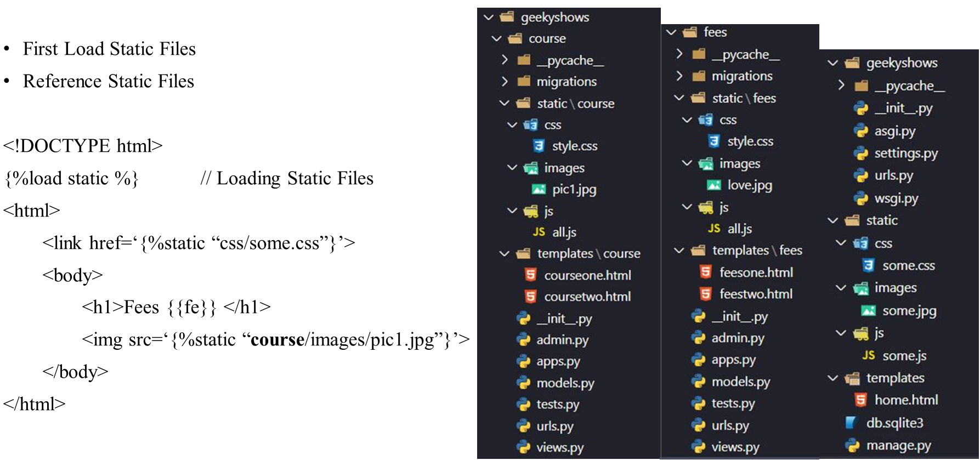The height and width of the screenshot is (460, 980).
Task: Click the Python icon beside manage.py
Action: [852, 445]
